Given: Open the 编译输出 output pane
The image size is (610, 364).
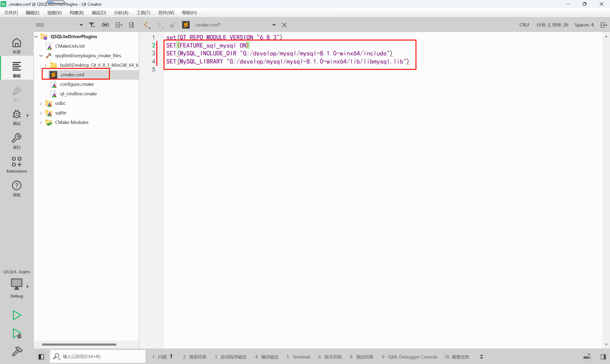Looking at the screenshot, I should pyautogui.click(x=270, y=357).
